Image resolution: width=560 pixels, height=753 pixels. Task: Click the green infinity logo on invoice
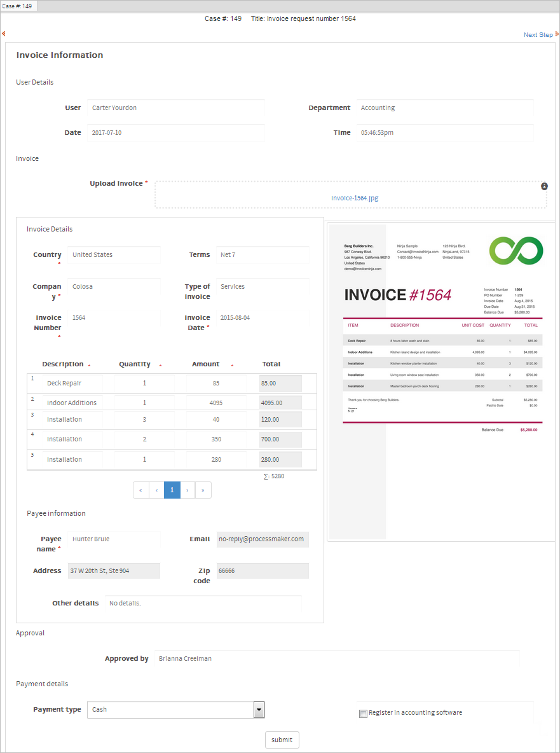point(516,251)
